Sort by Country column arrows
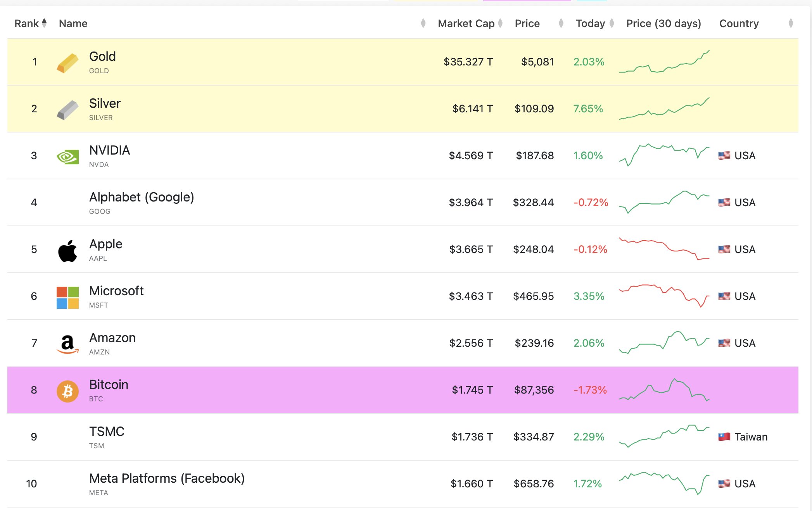The width and height of the screenshot is (812, 511). coord(791,23)
